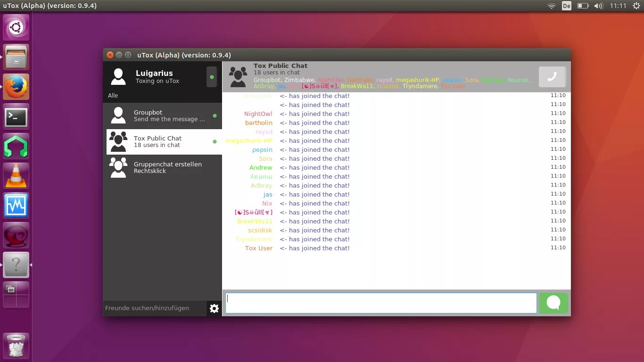Viewport: 644px width, 362px height.
Task: Click the Tox Public Chat title in header
Action: pyautogui.click(x=281, y=66)
